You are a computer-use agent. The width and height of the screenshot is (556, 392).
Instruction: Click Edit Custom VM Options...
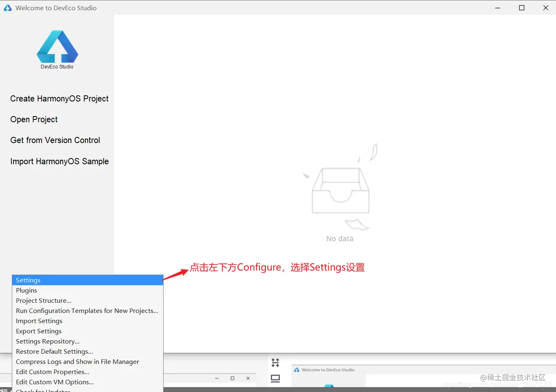pos(88,382)
